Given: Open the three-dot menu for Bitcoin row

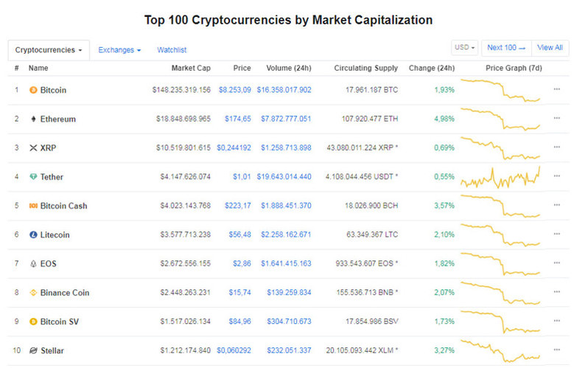Looking at the screenshot, I should 557,89.
